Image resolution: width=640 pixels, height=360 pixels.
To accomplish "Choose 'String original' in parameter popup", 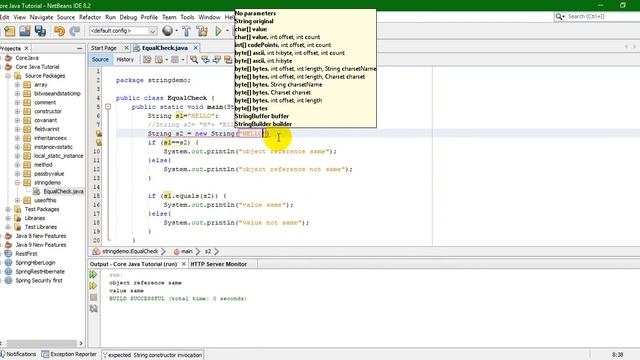I will [254, 21].
